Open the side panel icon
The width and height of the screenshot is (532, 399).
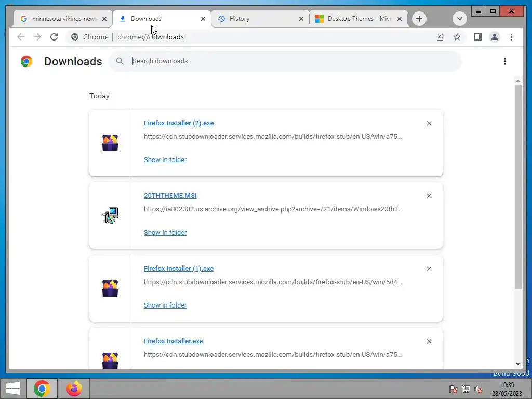(478, 37)
